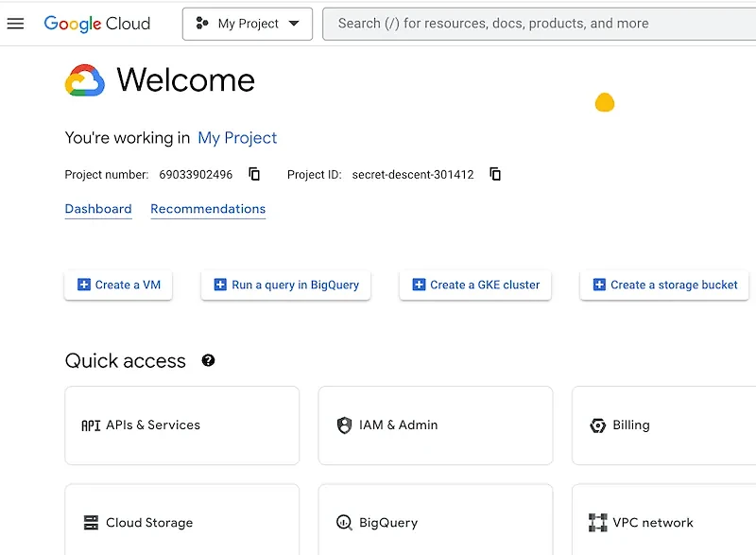Screen dimensions: 756x555
Task: Open the Cloud Storage card
Action: [x=181, y=520]
